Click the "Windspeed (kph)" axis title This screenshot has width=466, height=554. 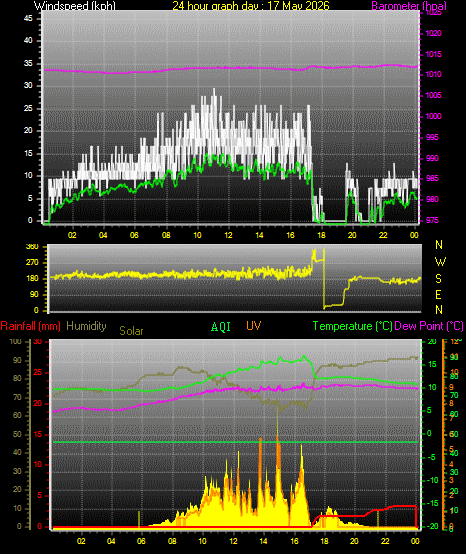point(75,6)
